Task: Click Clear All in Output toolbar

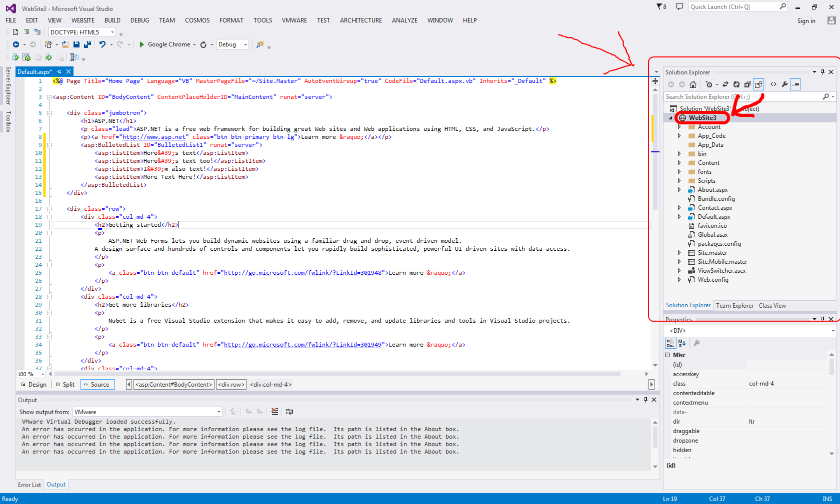Action: coord(274,412)
